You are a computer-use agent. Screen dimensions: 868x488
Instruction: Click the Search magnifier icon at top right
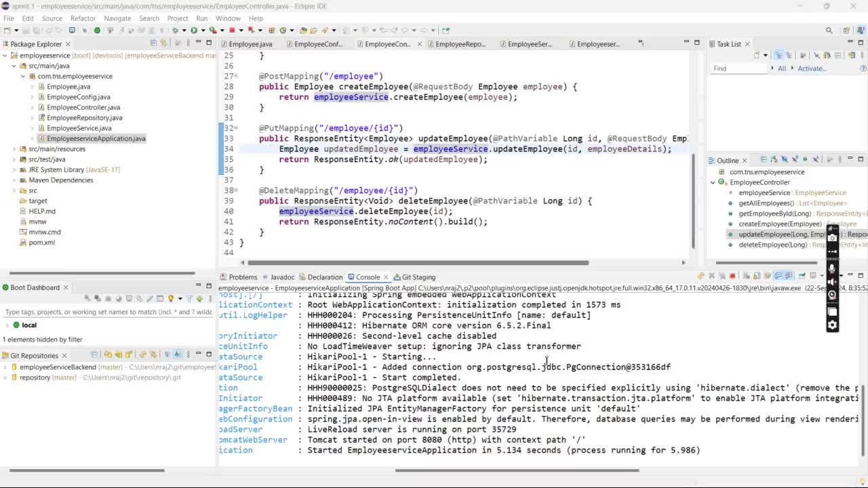829,30
